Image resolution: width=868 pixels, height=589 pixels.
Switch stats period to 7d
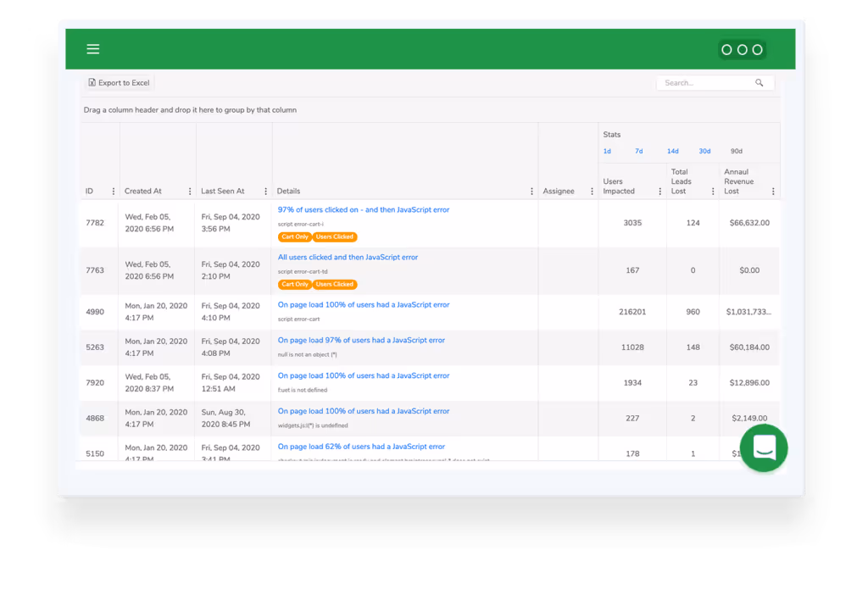pos(637,150)
